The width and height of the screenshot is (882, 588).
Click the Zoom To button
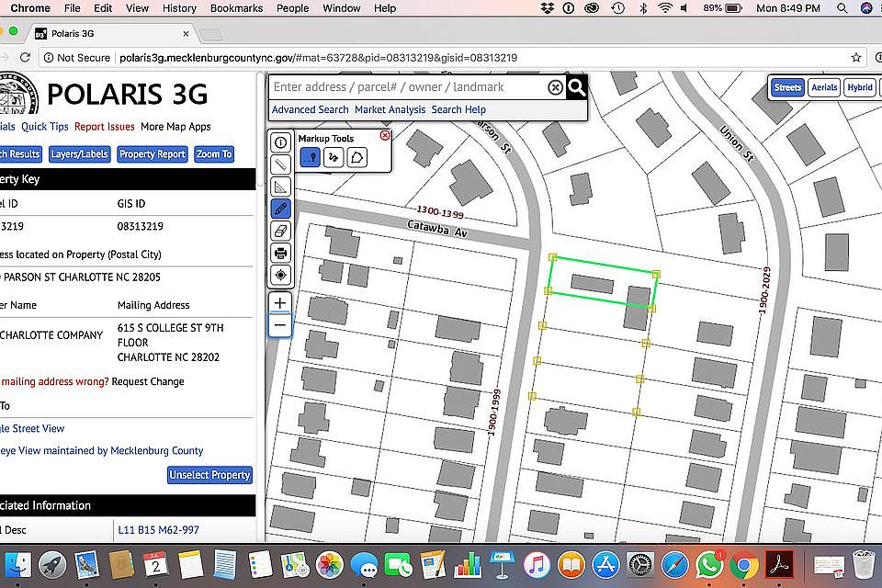(x=214, y=154)
